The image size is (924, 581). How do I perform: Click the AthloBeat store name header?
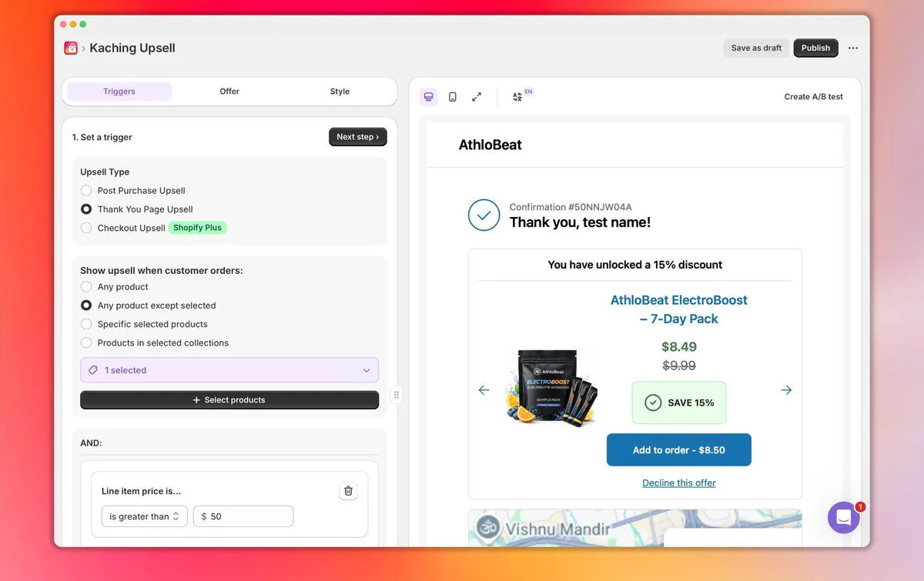pos(490,145)
